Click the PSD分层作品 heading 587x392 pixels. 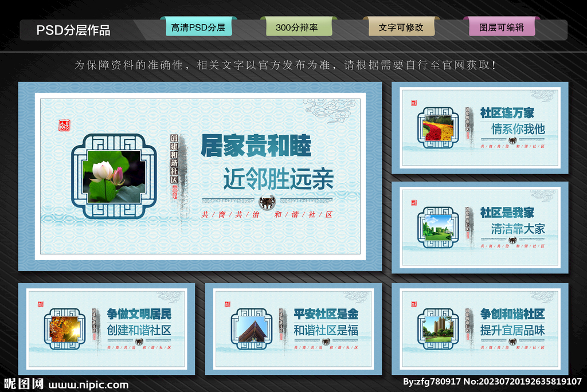point(73,30)
